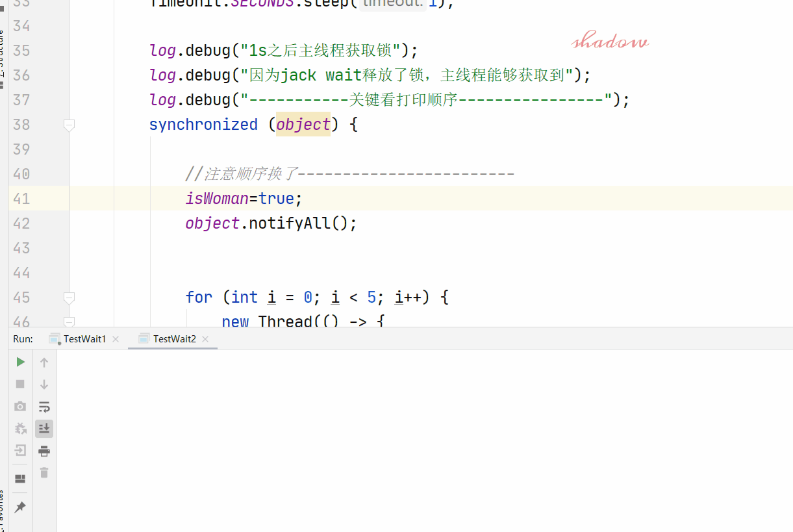The height and width of the screenshot is (532, 793).
Task: Clear all console output with trash icon
Action: pyautogui.click(x=44, y=473)
